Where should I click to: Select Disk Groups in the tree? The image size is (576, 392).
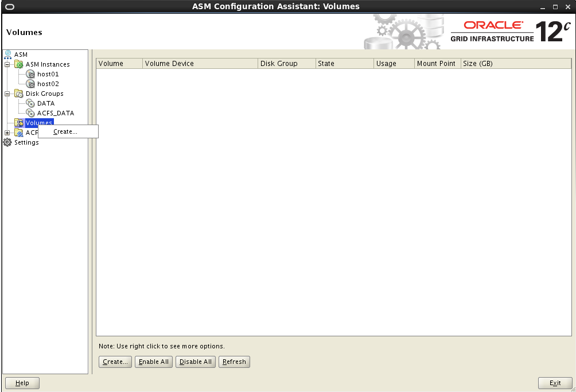44,94
